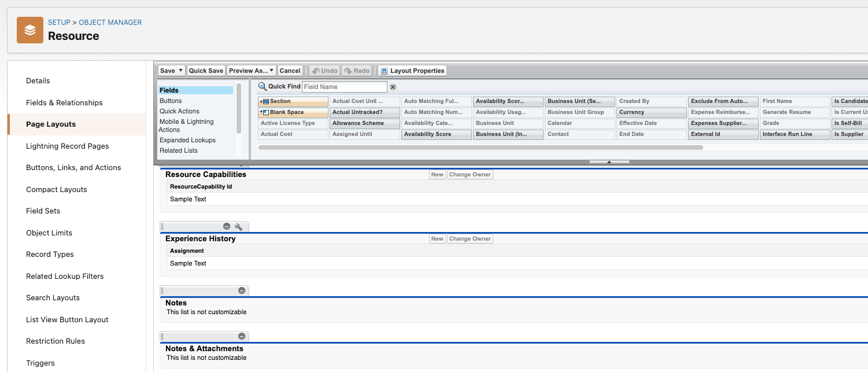868x372 pixels.
Task: Remove the Notes & Attachments related list
Action: click(242, 336)
